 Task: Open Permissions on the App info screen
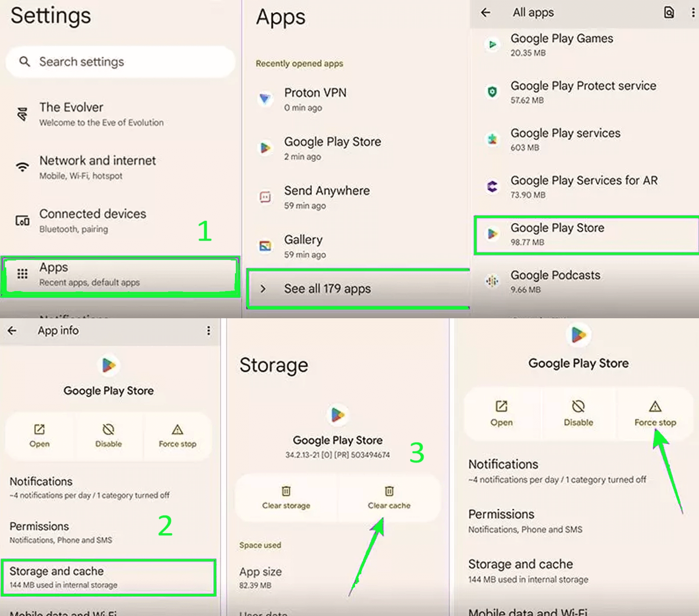tap(109, 533)
